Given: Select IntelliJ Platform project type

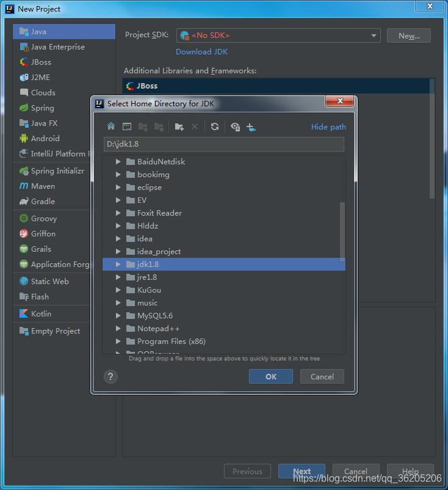Looking at the screenshot, I should click(x=52, y=154).
